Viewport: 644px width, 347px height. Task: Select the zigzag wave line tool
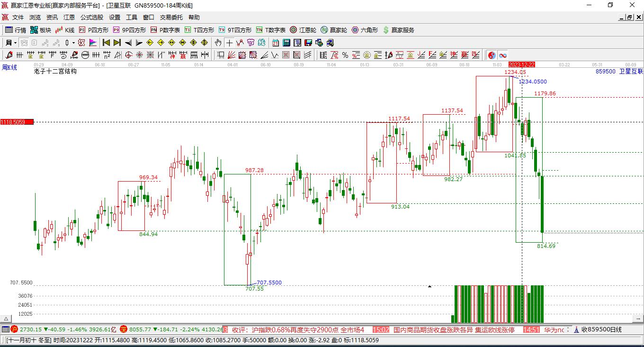pos(240,43)
